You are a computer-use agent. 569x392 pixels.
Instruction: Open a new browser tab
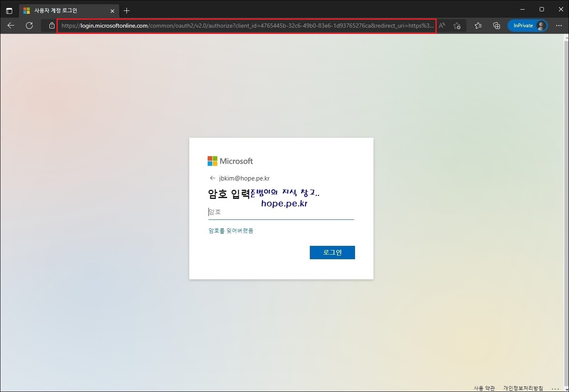click(127, 10)
